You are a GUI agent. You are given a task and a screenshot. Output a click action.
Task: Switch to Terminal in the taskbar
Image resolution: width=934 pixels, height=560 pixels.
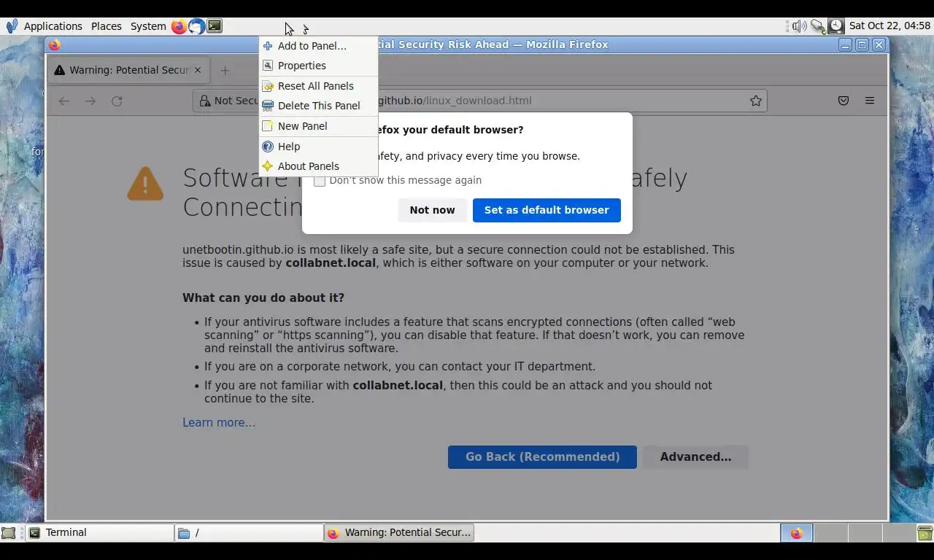click(100, 533)
